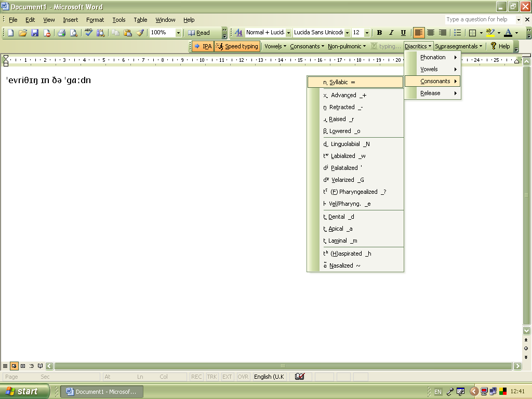Apply center text alignment
The width and height of the screenshot is (532, 399).
431,32
